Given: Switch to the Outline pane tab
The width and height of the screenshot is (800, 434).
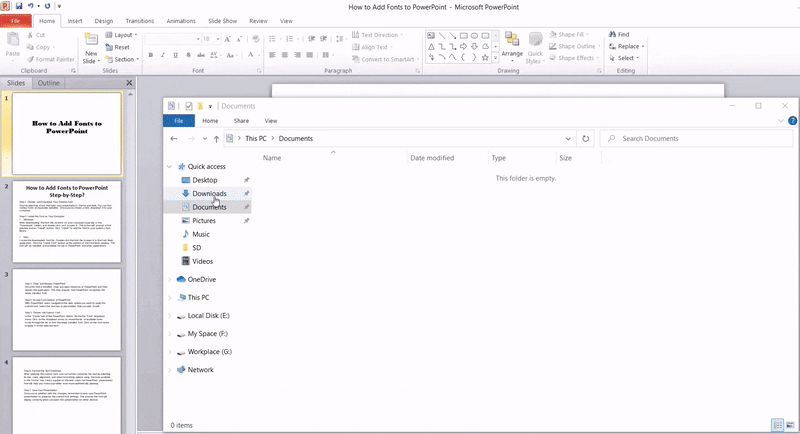Looking at the screenshot, I should tap(49, 83).
